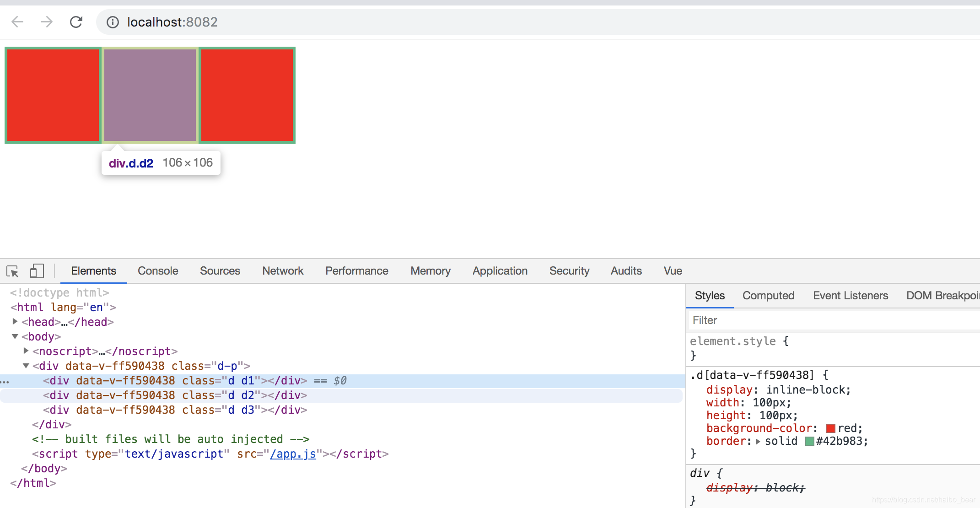Click the third red box
980x508 pixels.
pyautogui.click(x=247, y=95)
